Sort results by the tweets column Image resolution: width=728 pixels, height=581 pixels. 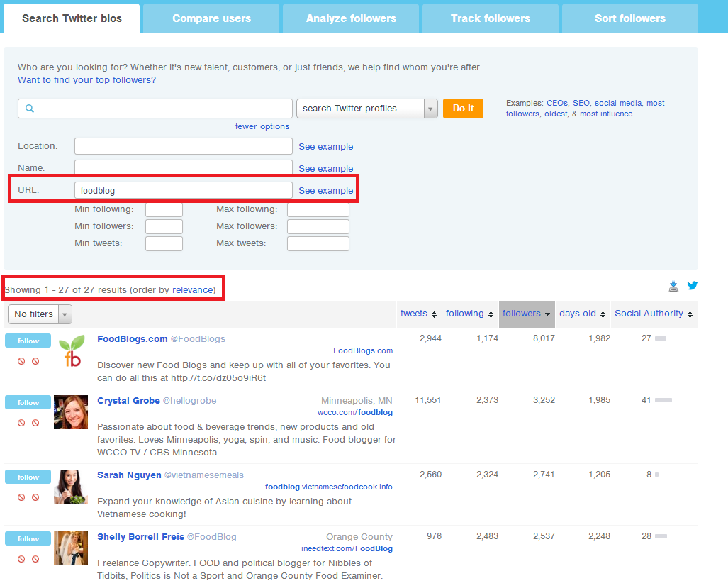[x=418, y=314]
